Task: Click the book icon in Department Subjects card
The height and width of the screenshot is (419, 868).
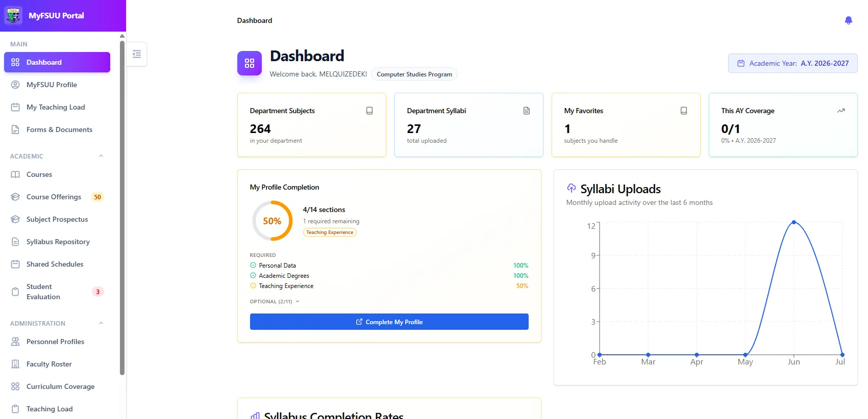Action: 369,111
